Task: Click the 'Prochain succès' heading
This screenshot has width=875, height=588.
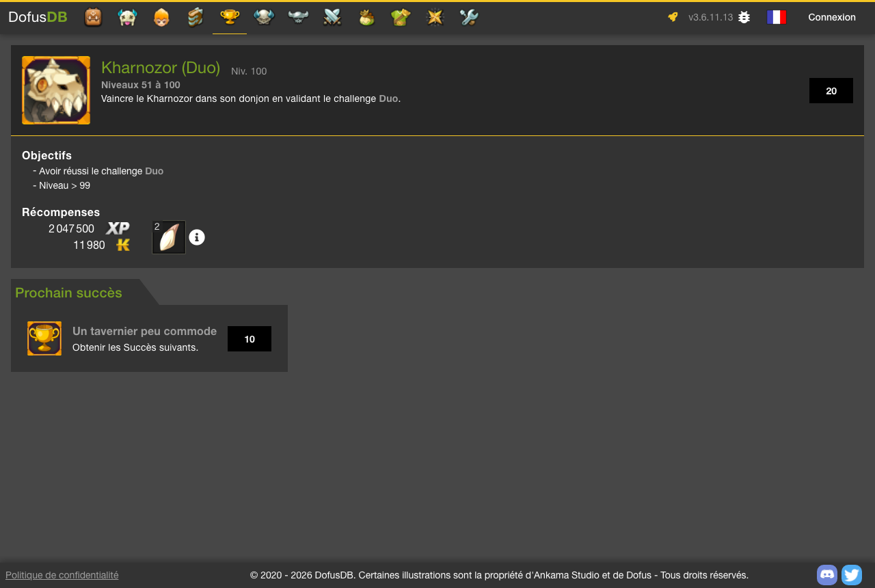Action: [68, 293]
